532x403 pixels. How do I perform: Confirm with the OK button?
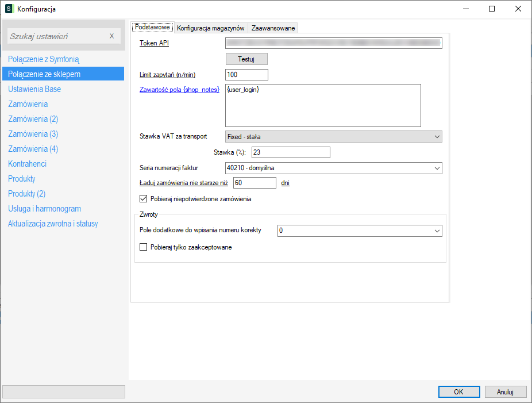coord(458,392)
